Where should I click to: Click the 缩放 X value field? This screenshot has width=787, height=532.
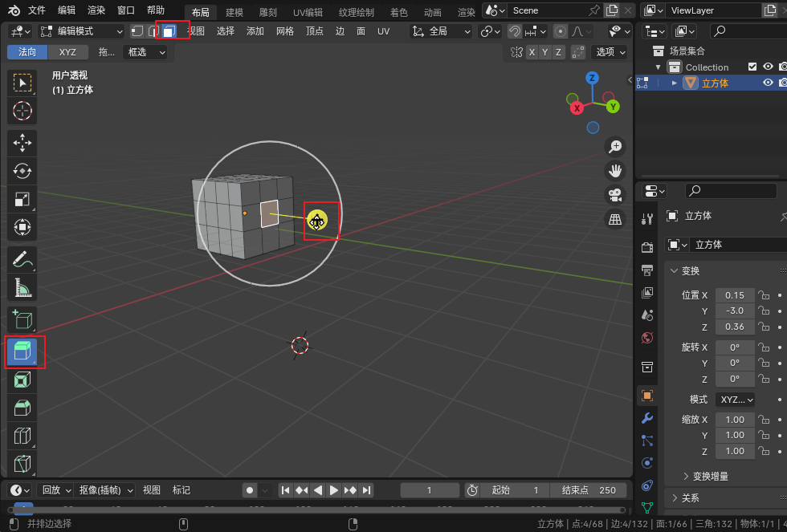[x=735, y=420]
